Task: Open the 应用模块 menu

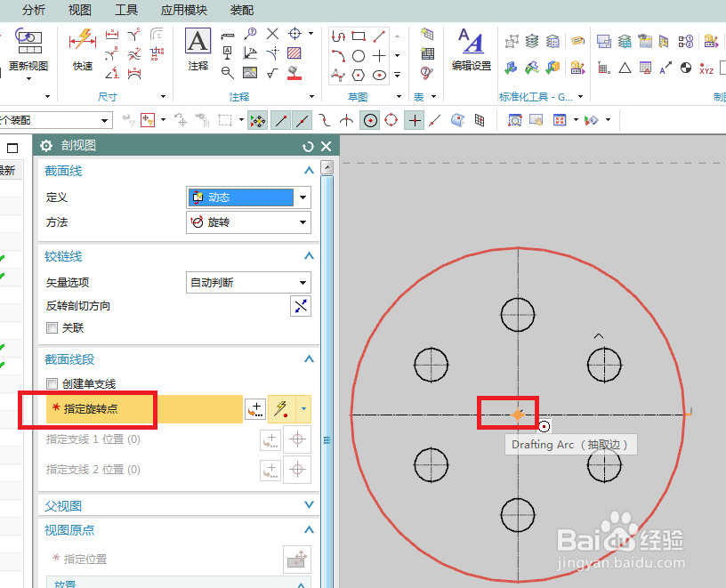Action: [184, 10]
